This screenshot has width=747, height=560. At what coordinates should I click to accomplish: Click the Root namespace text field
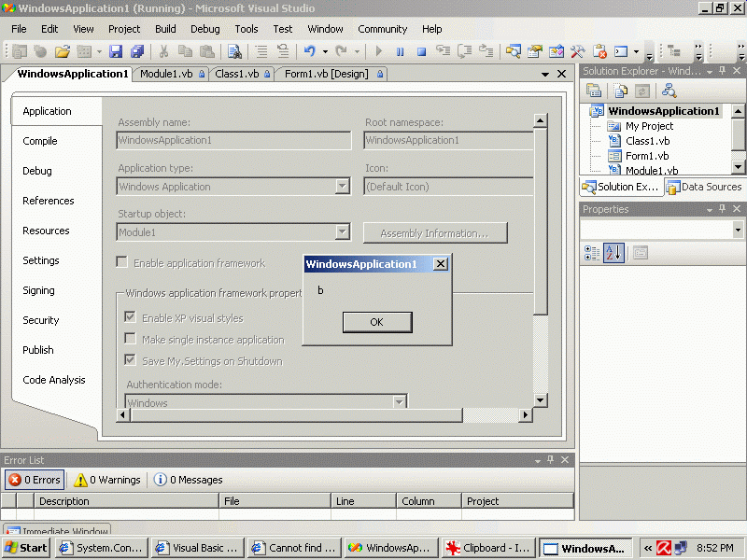point(448,141)
